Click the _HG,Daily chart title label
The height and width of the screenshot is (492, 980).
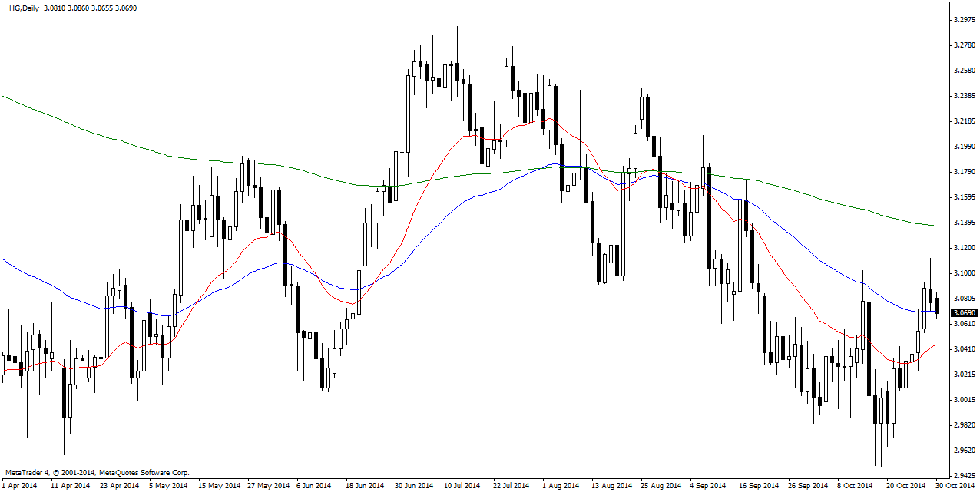click(x=21, y=8)
